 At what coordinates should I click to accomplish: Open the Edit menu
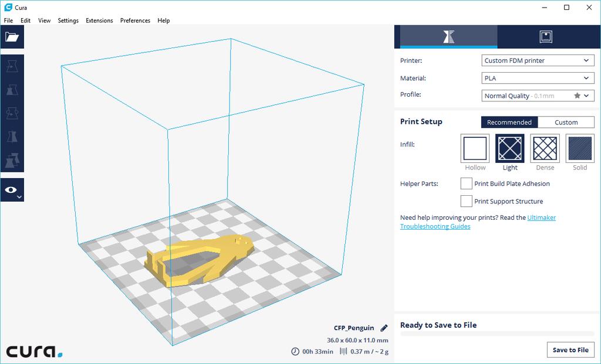coord(25,21)
